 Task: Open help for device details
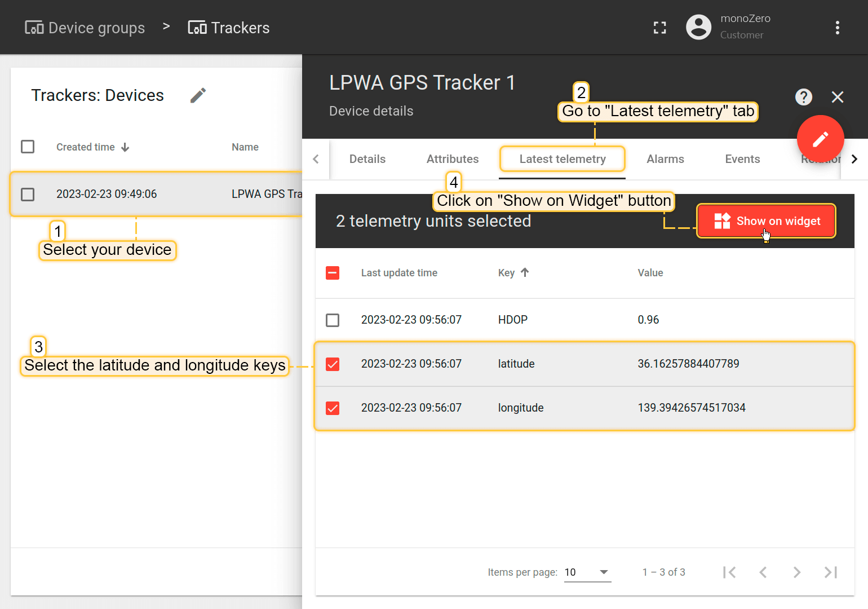tap(803, 97)
